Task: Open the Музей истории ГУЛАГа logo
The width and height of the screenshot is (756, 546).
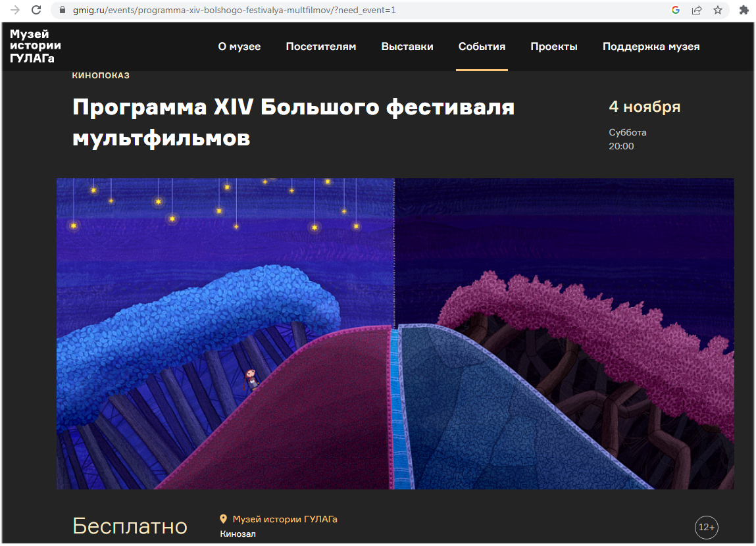Action: (35, 46)
